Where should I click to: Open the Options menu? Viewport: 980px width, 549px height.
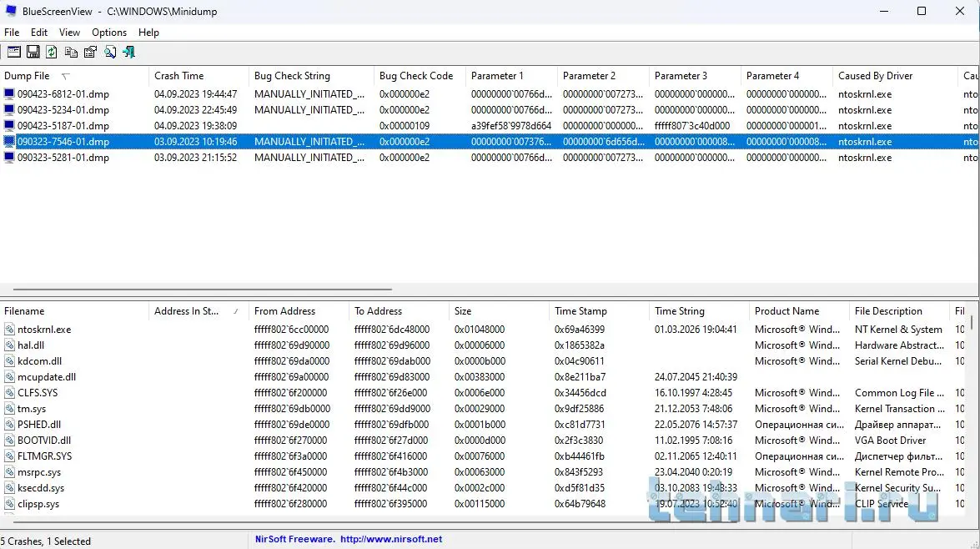click(109, 33)
